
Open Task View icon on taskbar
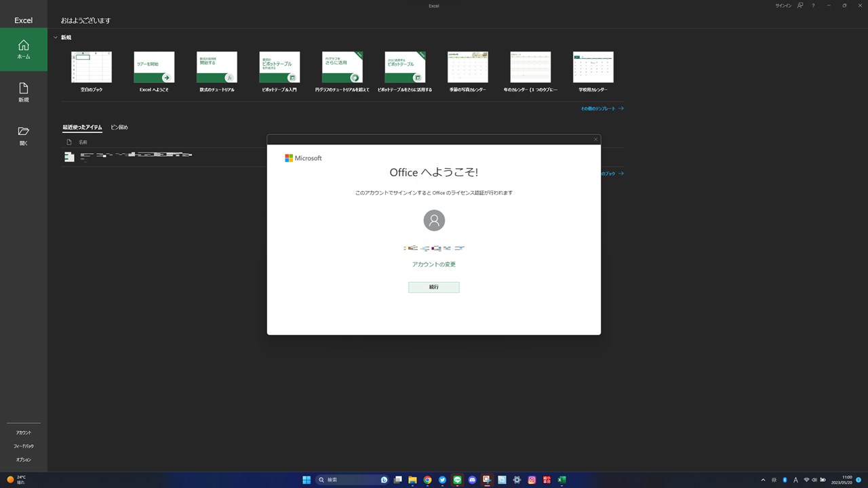tap(397, 480)
